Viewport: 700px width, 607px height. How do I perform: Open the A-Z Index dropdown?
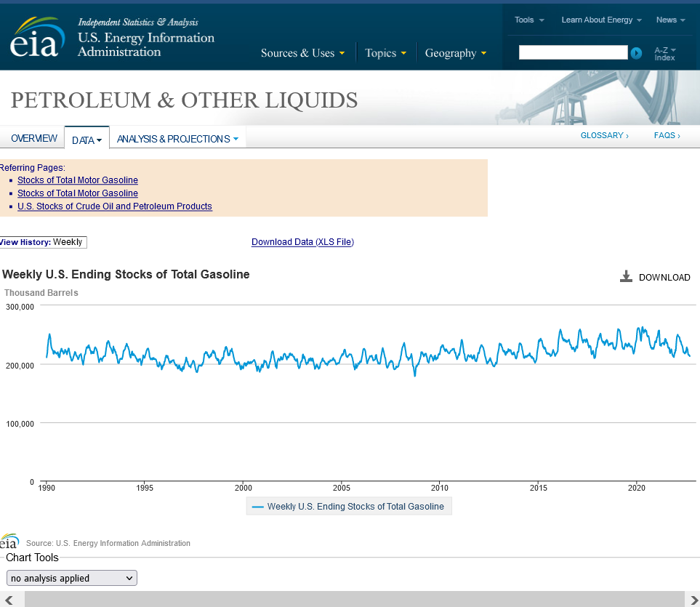(x=664, y=54)
